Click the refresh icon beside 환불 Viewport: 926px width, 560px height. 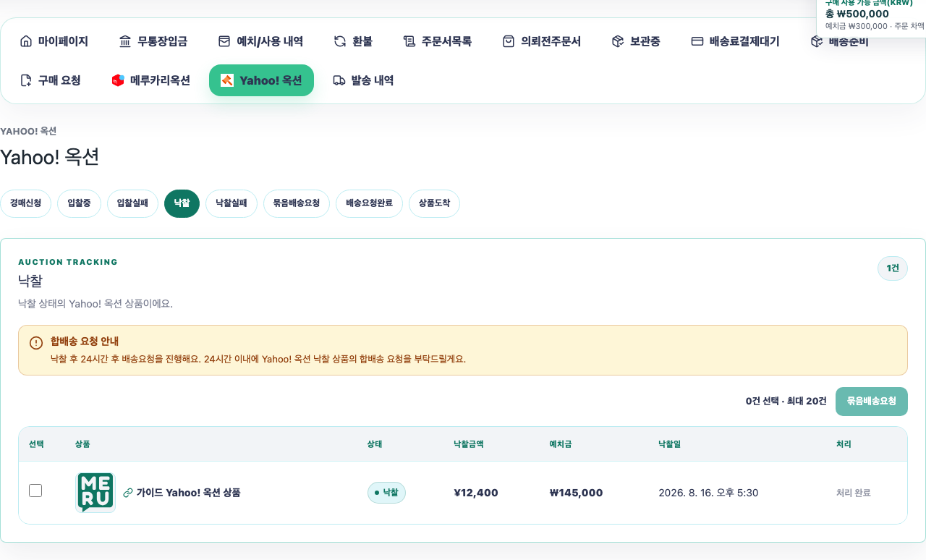tap(340, 41)
